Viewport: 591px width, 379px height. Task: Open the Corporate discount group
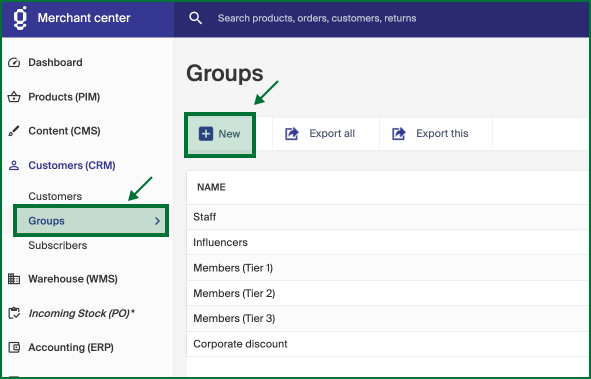pos(388,344)
